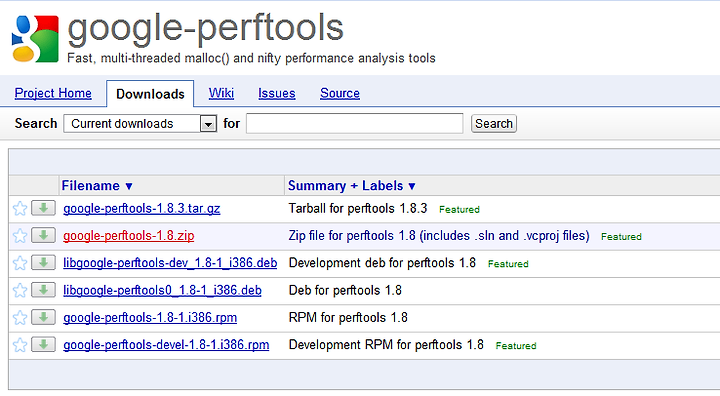The image size is (720, 396).
Task: Star the google-perftools-1.8.3.tar.gz download
Action: (x=20, y=209)
